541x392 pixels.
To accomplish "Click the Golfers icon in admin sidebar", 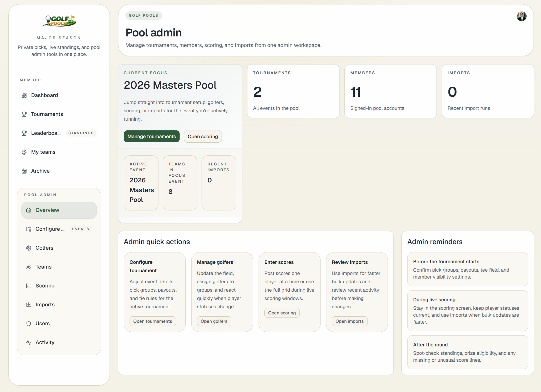I will 29,248.
